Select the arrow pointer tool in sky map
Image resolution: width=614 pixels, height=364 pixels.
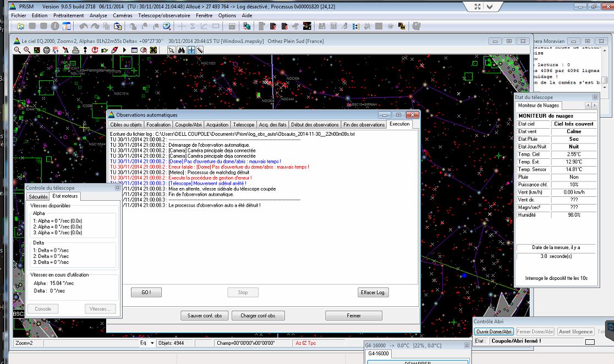coord(171,50)
